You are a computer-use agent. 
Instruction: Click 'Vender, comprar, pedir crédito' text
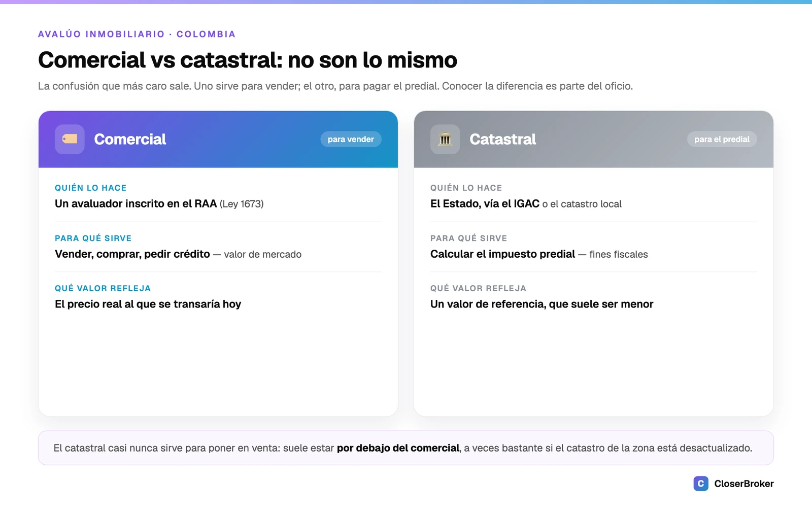point(132,254)
